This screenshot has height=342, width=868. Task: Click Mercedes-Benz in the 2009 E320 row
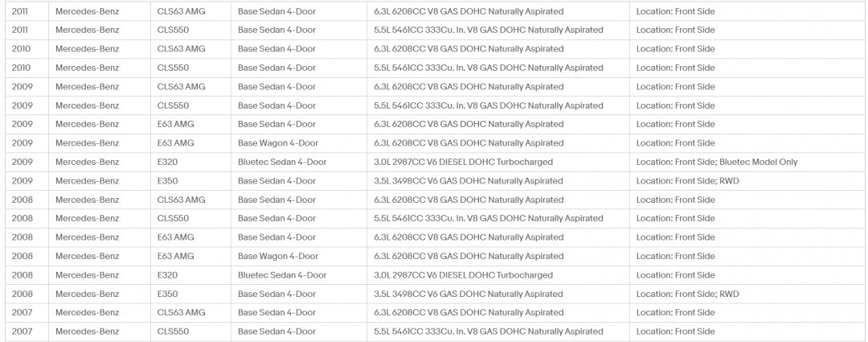[87, 162]
